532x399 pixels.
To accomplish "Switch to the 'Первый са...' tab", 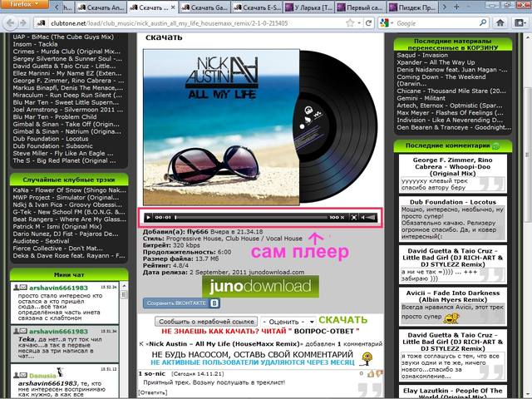I will (361, 7).
